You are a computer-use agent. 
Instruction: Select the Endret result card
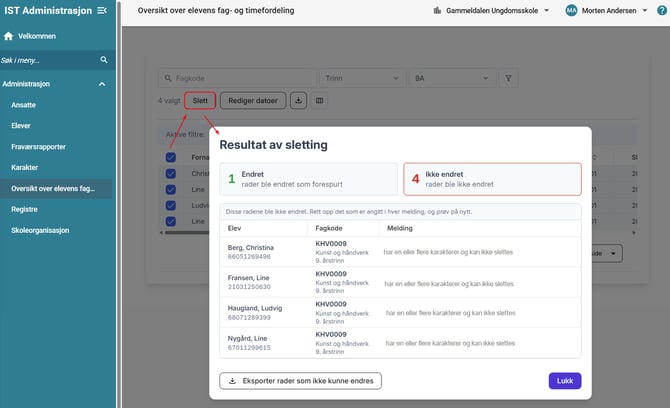point(309,179)
